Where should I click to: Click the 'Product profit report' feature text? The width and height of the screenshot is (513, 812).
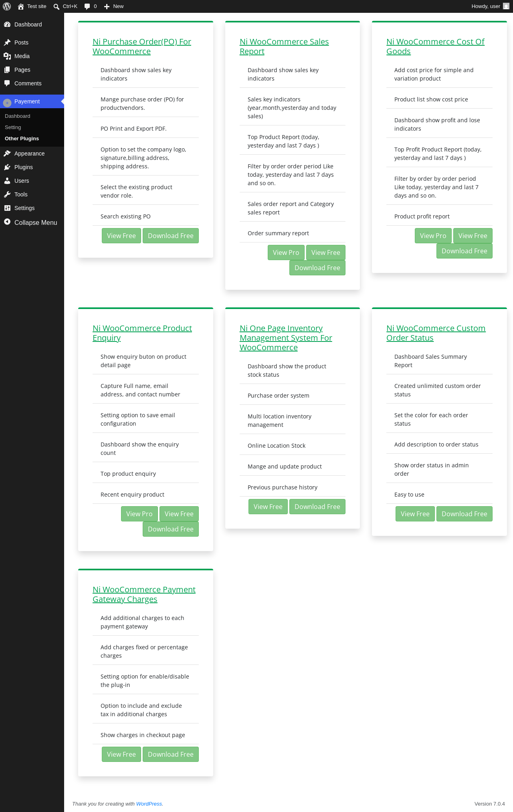[422, 216]
